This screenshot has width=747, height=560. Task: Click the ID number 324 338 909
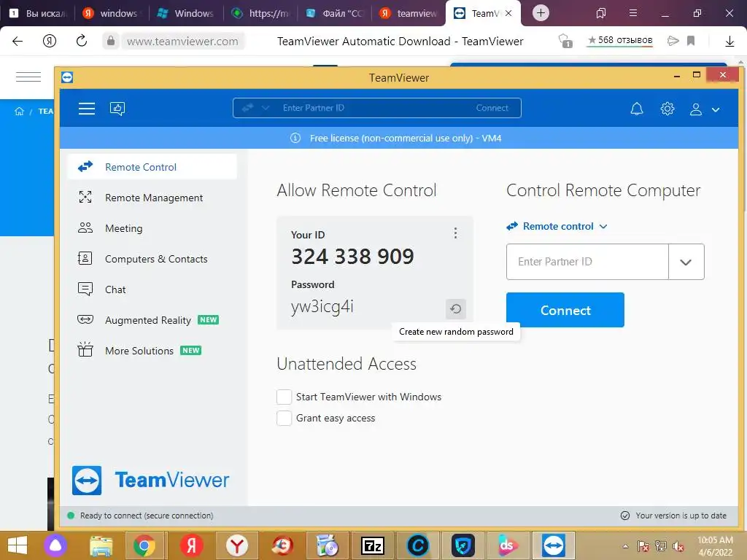click(x=352, y=257)
